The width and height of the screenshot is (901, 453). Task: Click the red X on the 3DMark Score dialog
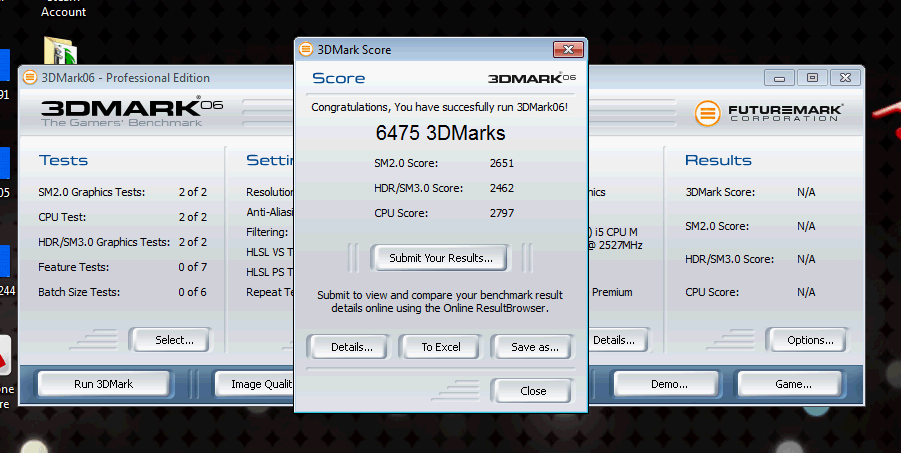[x=568, y=49]
